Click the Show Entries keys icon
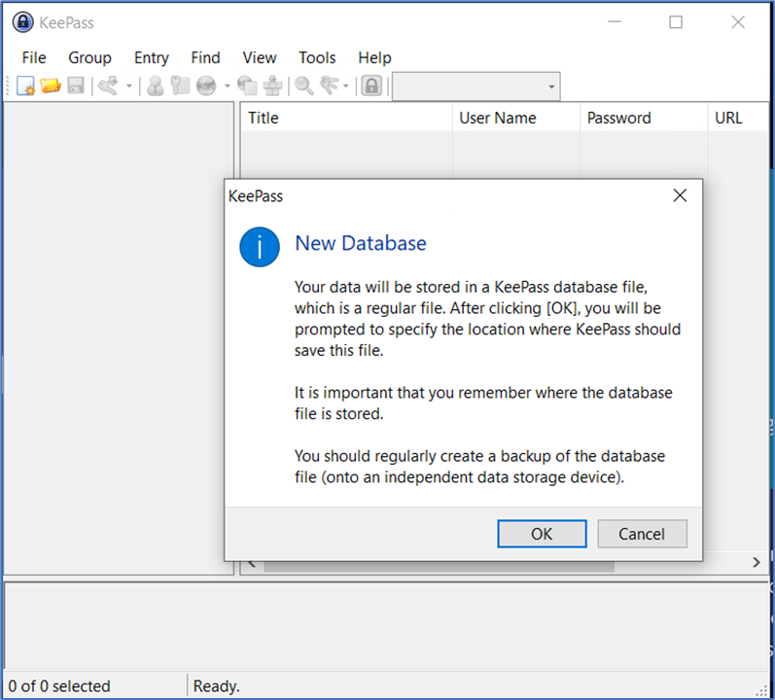775x700 pixels. tap(330, 86)
